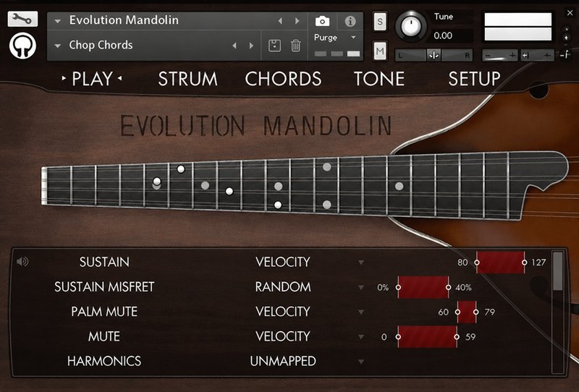Save the snapshot with the disk icon
The image size is (579, 392).
[274, 46]
